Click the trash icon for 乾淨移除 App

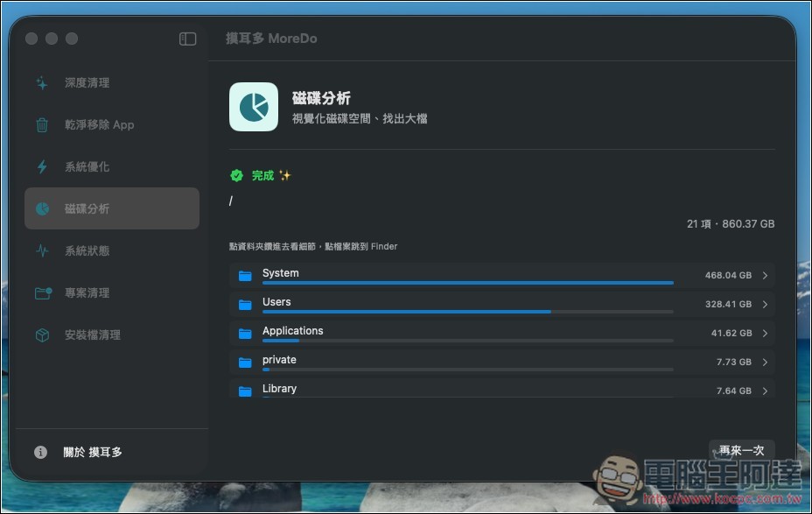42,125
